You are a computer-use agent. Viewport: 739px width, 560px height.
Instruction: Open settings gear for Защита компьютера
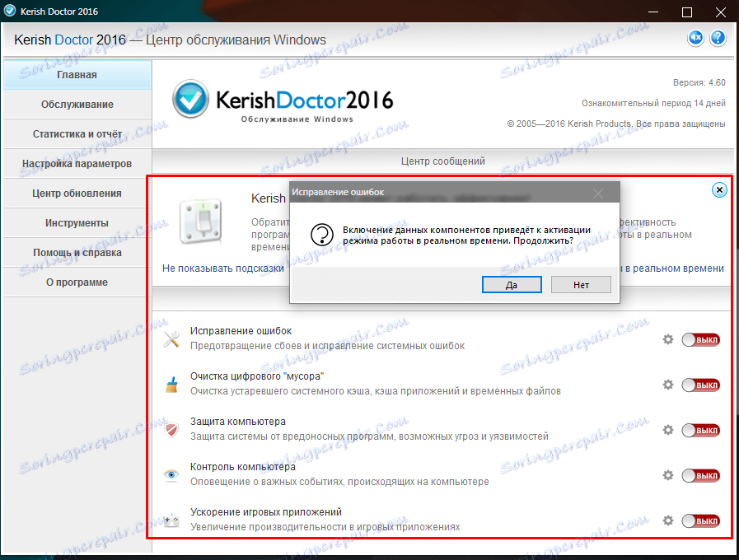coord(668,429)
